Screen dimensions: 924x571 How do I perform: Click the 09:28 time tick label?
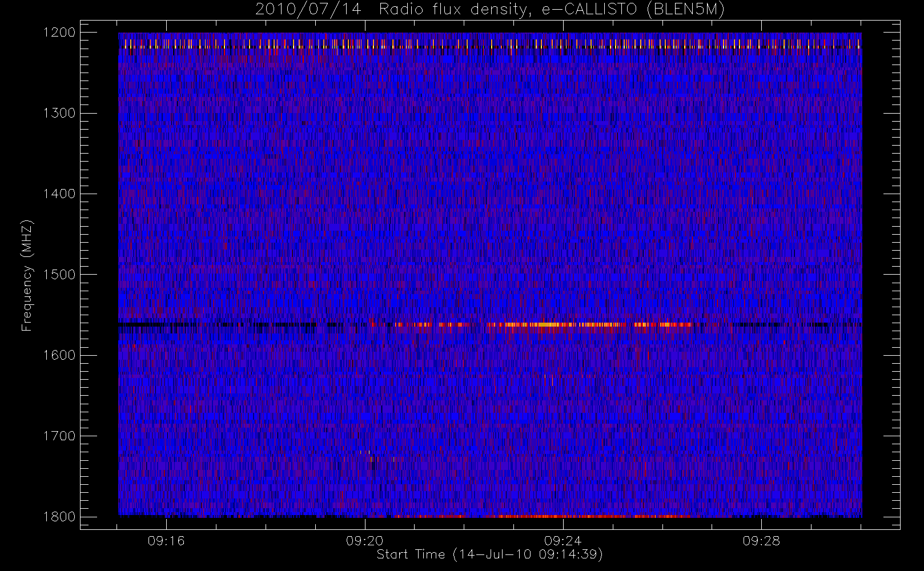tap(761, 541)
